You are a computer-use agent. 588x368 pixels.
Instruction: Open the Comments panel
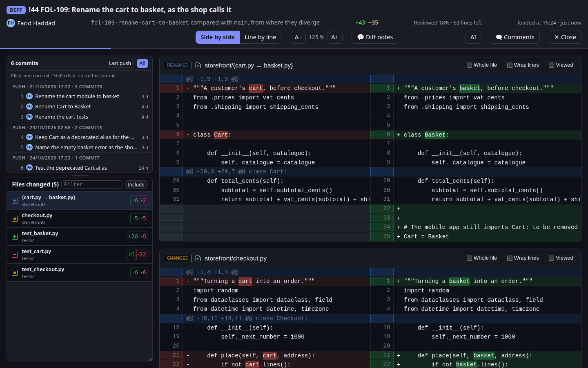coord(515,37)
